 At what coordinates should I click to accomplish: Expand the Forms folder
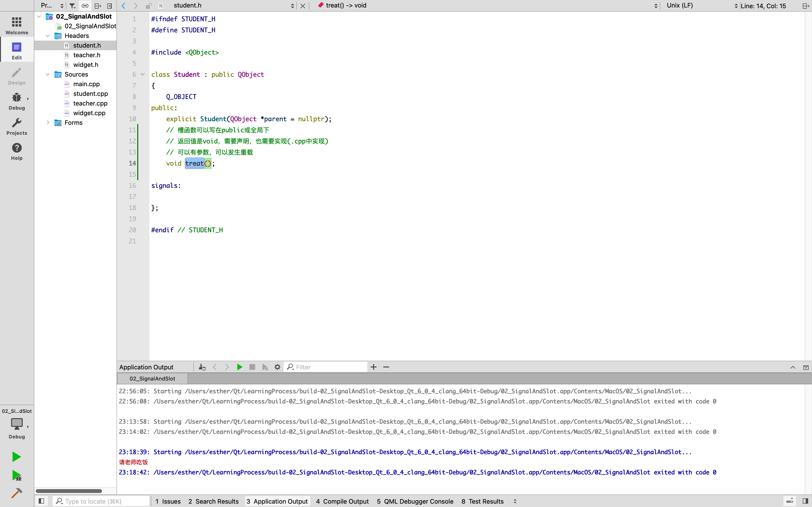point(48,123)
